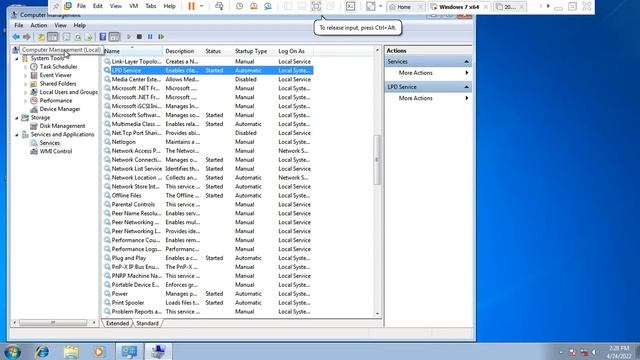
Task: Open the VMware VM menu
Action: 133,6
